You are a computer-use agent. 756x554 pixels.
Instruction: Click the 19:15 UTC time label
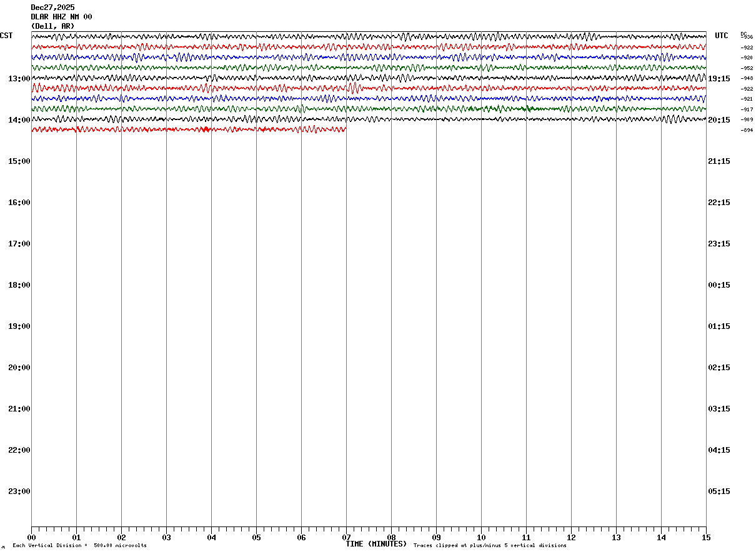point(719,79)
